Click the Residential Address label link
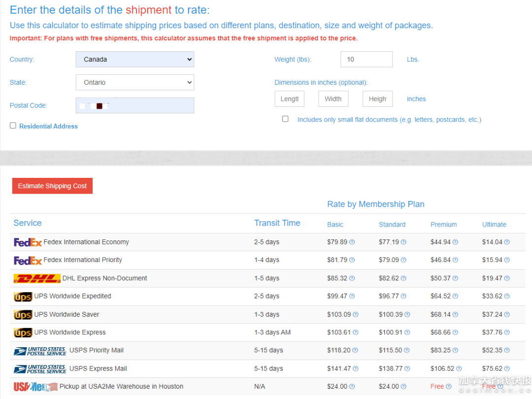Viewport: 532px width, 399px height. 48,126
